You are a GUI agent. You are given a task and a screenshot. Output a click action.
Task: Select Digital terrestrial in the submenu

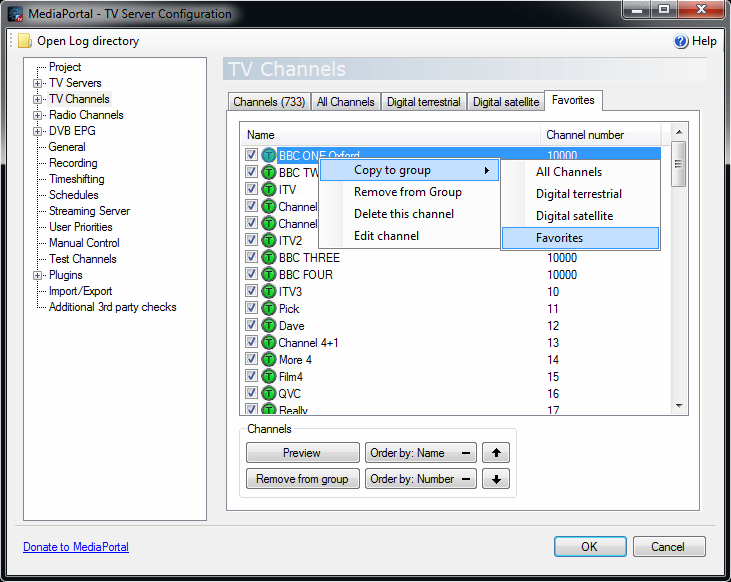(x=580, y=194)
